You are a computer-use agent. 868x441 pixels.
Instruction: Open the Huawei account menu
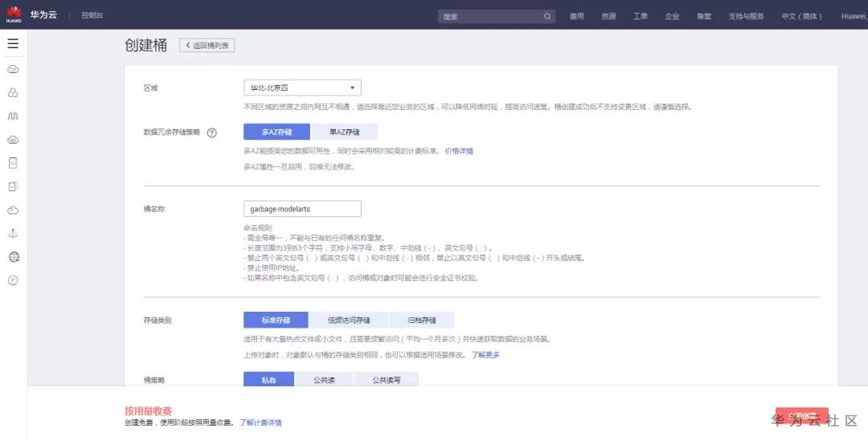coord(854,16)
